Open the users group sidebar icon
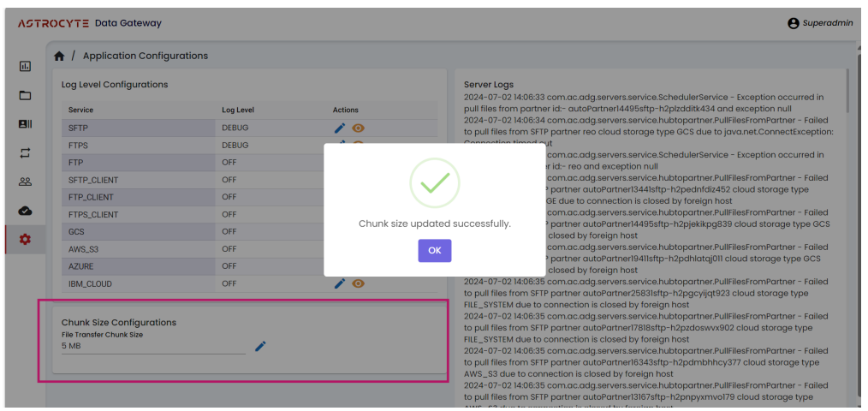Screen dimensions: 868x411 click(x=25, y=182)
